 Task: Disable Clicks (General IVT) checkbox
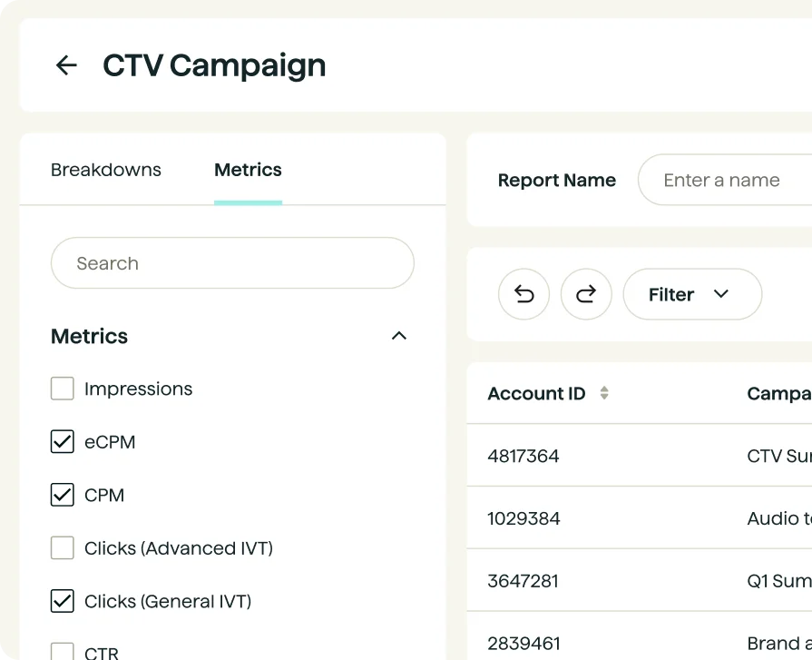(x=63, y=601)
